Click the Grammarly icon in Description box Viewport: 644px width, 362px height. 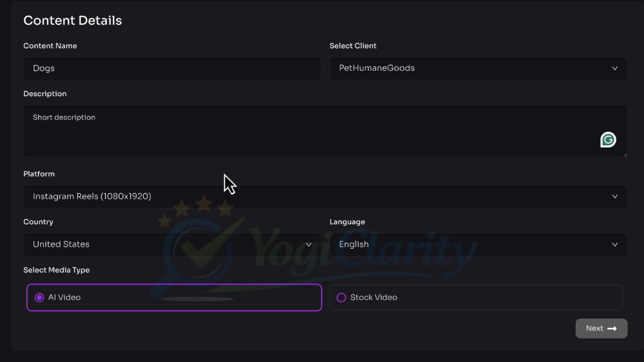[x=608, y=140]
